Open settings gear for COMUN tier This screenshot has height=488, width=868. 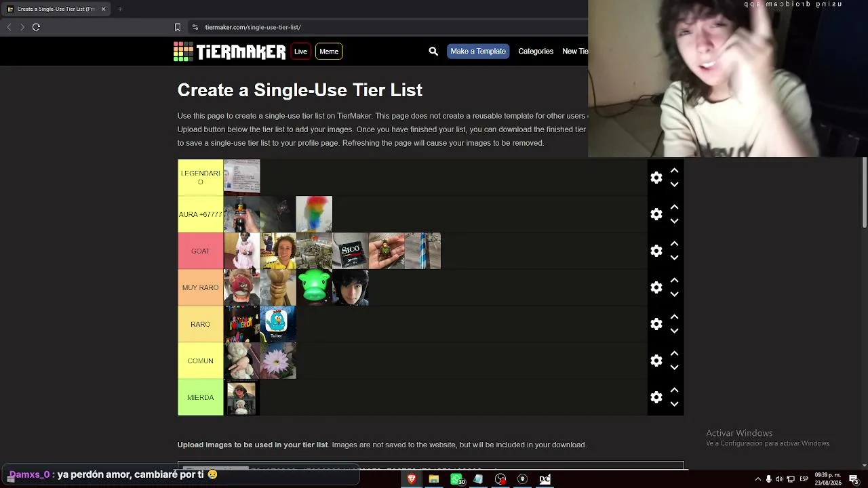[x=656, y=361]
